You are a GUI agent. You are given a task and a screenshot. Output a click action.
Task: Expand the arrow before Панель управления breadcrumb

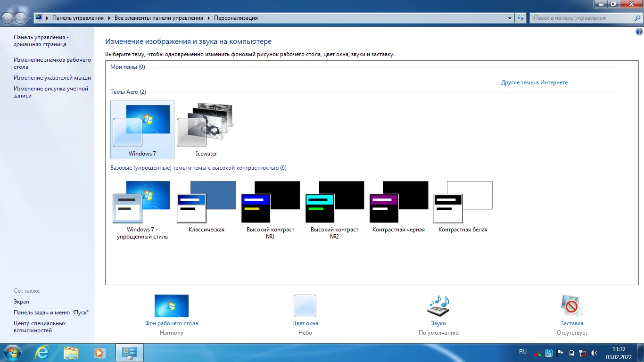[47, 18]
